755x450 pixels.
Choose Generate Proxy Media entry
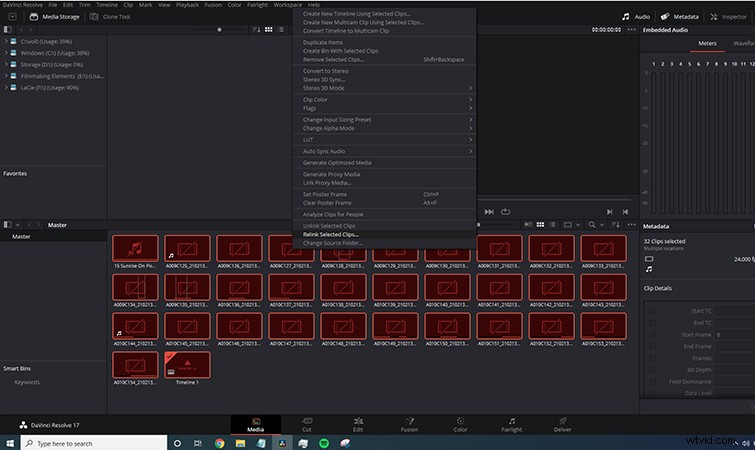[384, 174]
